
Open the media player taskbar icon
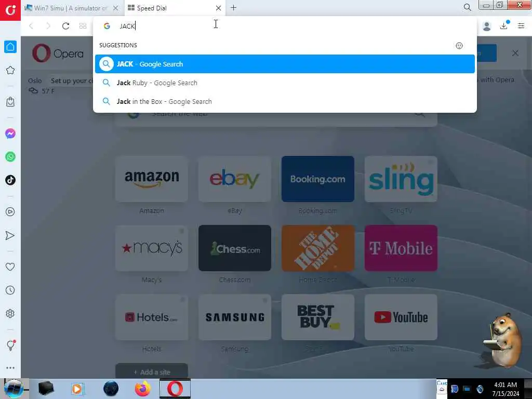click(77, 389)
